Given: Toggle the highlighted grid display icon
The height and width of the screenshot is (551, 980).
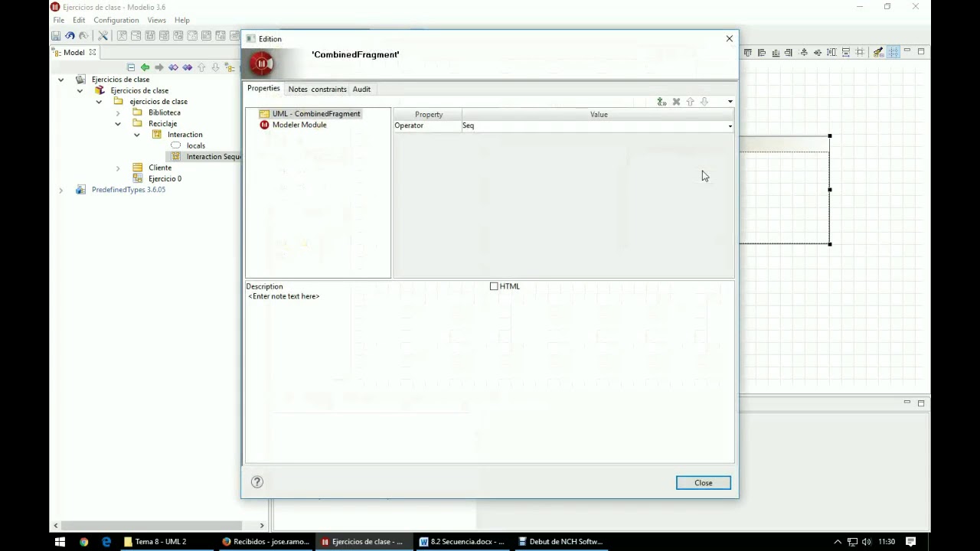Looking at the screenshot, I should point(893,52).
